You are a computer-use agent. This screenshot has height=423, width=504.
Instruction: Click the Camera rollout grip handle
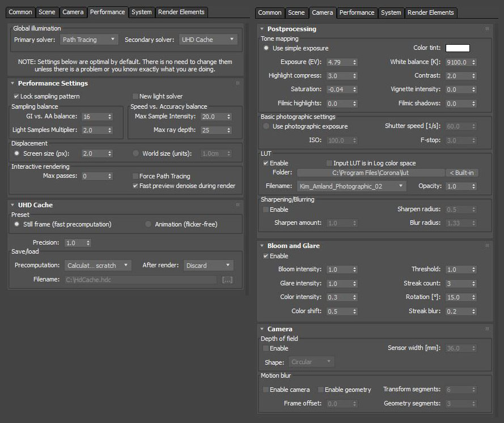click(487, 329)
